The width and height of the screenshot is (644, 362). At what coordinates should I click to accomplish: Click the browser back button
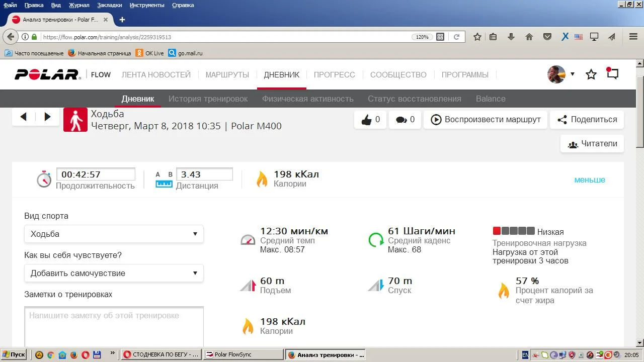click(x=11, y=37)
